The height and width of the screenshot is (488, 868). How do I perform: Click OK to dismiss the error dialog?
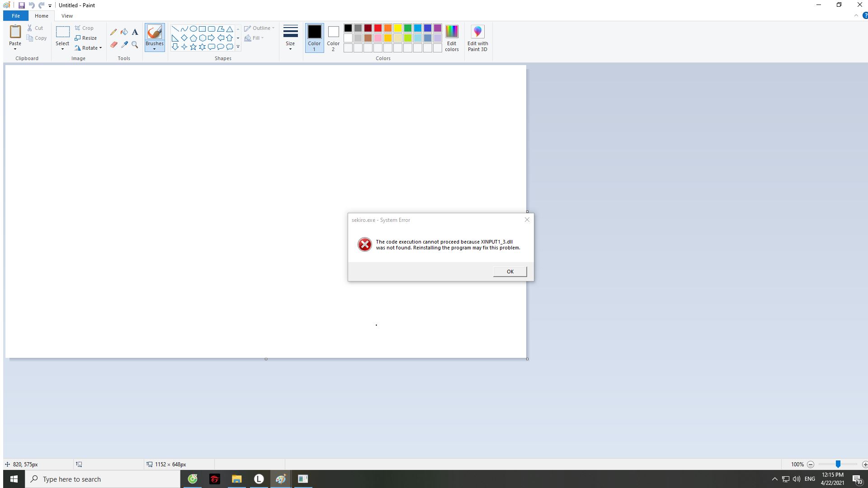click(x=509, y=271)
